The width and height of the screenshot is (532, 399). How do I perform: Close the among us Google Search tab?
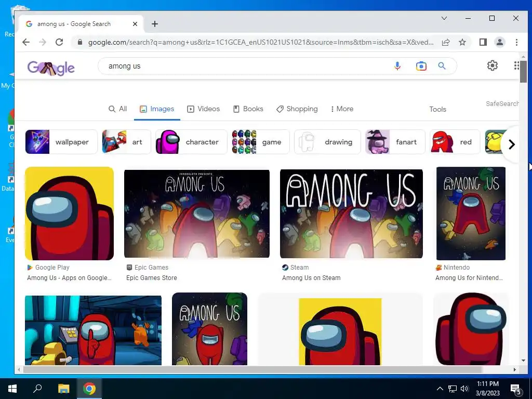[x=135, y=24]
